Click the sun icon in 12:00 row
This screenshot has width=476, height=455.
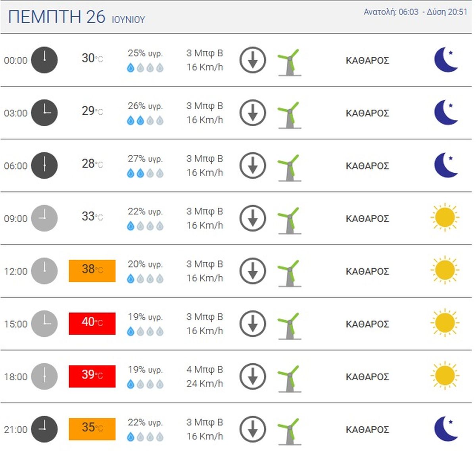pyautogui.click(x=445, y=270)
